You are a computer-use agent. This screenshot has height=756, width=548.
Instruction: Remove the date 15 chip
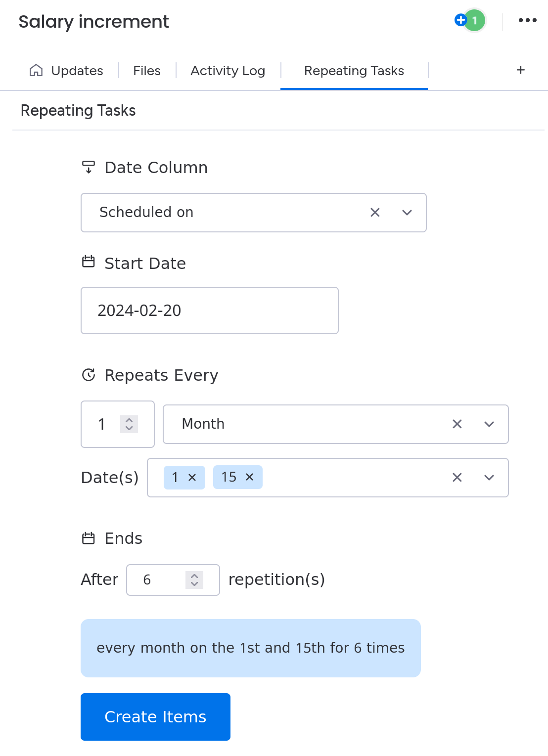(250, 477)
